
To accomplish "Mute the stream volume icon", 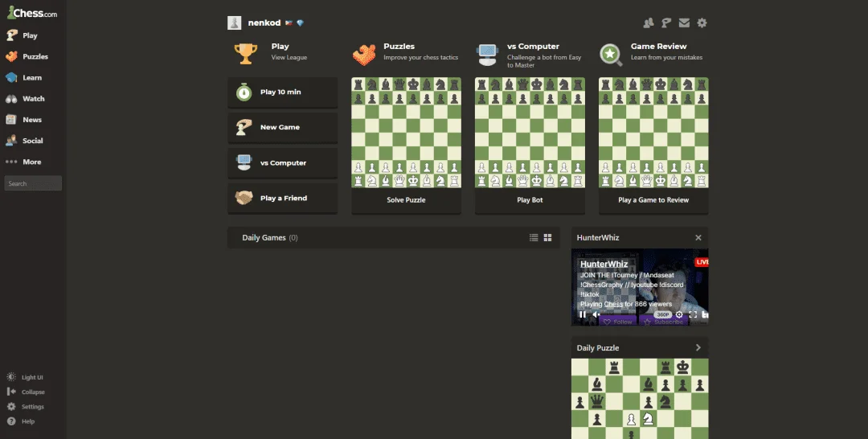I will [596, 314].
